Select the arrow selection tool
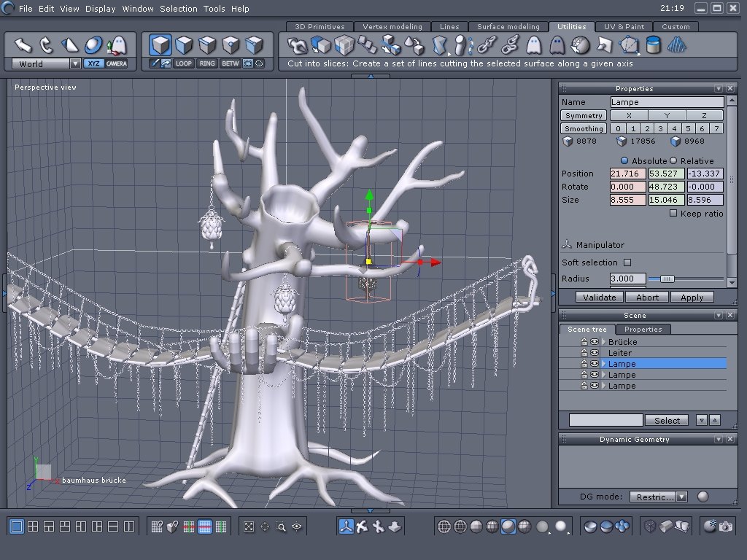Viewport: 747px width, 560px height. pos(23,45)
